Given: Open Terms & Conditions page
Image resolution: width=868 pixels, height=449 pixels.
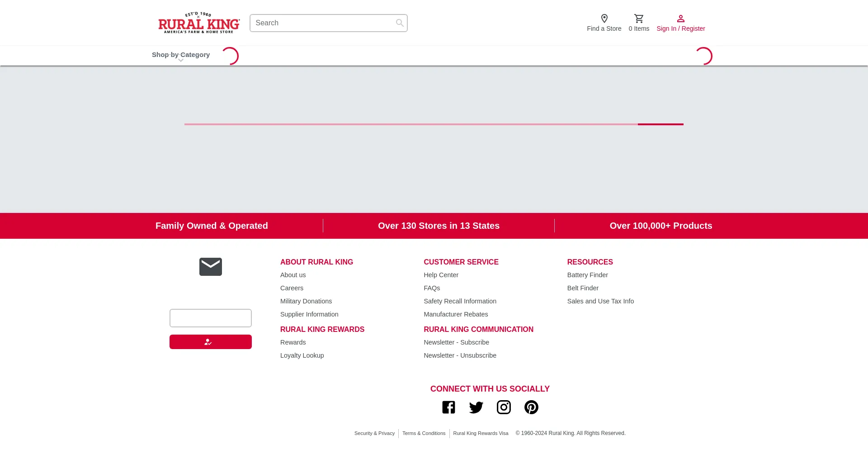Looking at the screenshot, I should click(424, 433).
